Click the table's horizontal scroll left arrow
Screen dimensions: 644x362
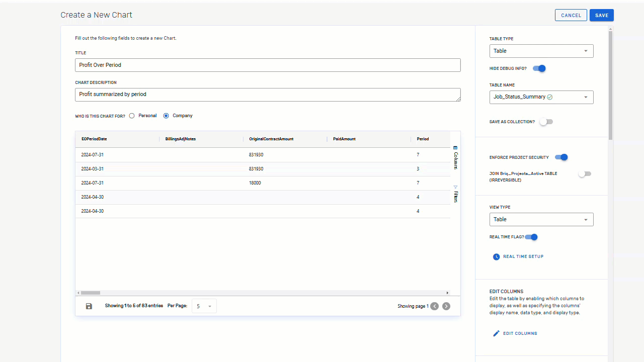point(78,293)
